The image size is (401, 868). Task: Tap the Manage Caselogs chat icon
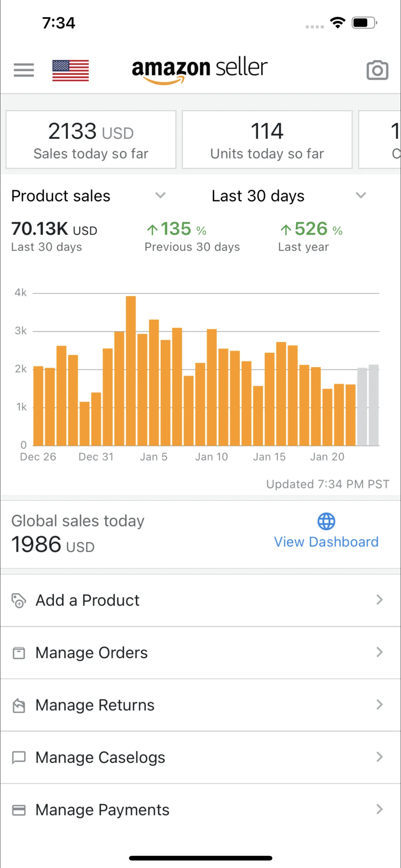click(19, 757)
